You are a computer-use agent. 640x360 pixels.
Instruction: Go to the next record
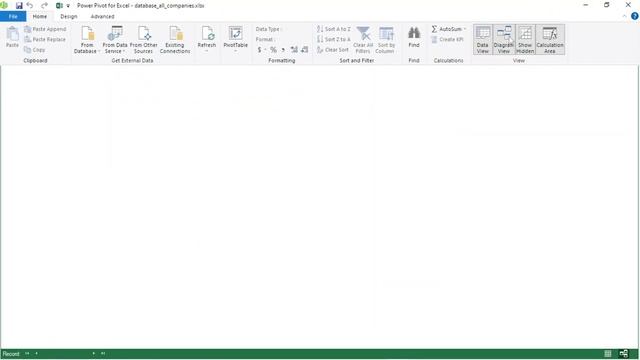(93, 353)
